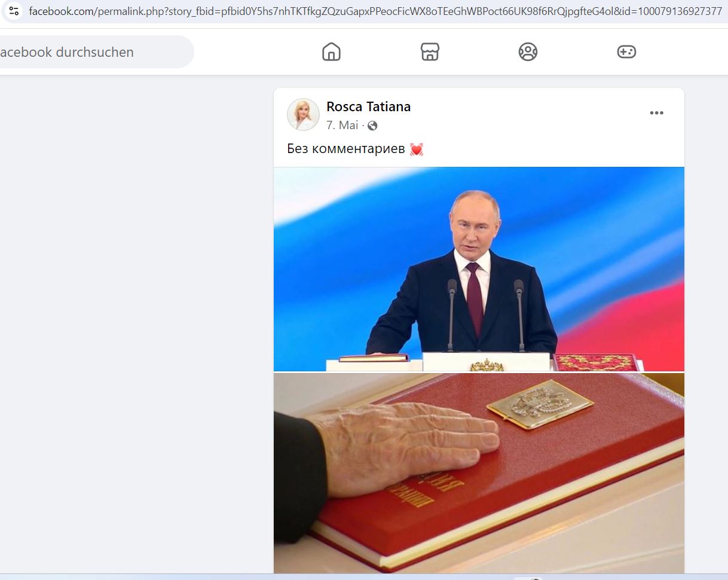Click the heart emoji in the post text
728x580 pixels.
click(x=417, y=149)
